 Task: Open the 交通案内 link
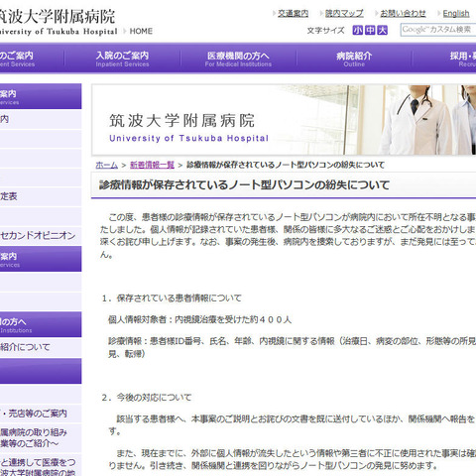pos(293,13)
